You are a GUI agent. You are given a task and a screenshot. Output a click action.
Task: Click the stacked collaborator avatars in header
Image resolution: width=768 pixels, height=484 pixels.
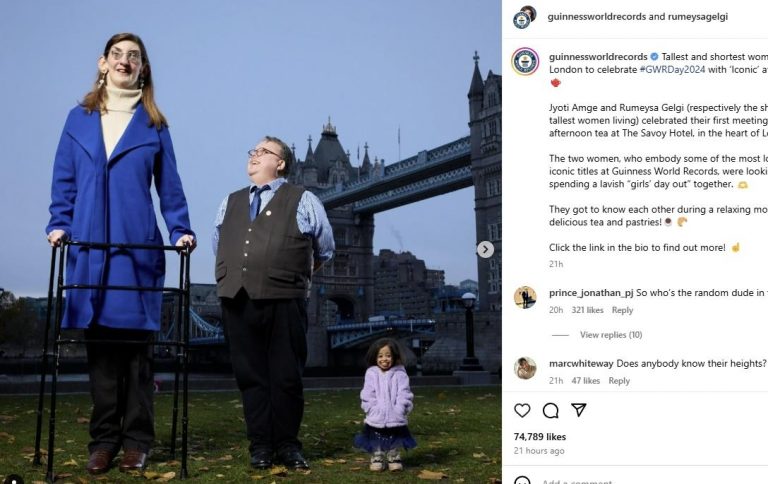pyautogui.click(x=524, y=17)
